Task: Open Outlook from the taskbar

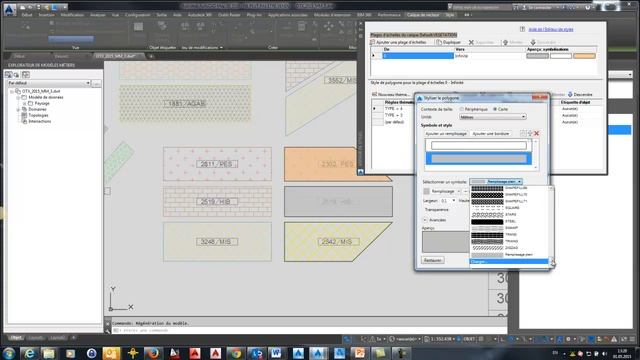Action: [x=111, y=353]
